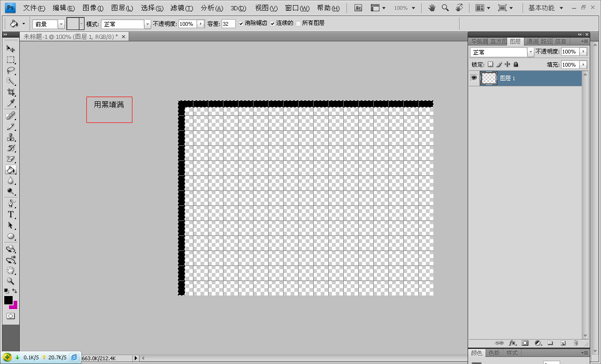Close the 未标题-1 document tab
This screenshot has height=364, width=601.
[x=123, y=37]
